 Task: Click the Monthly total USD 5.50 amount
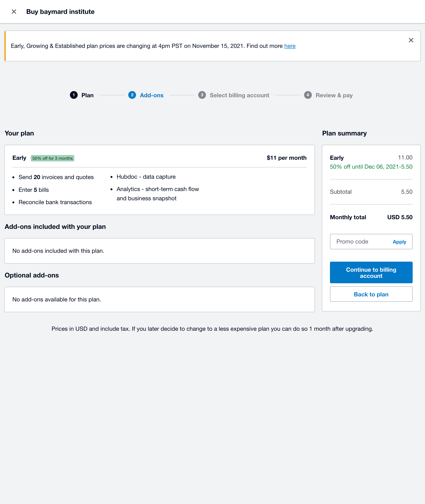click(x=400, y=217)
